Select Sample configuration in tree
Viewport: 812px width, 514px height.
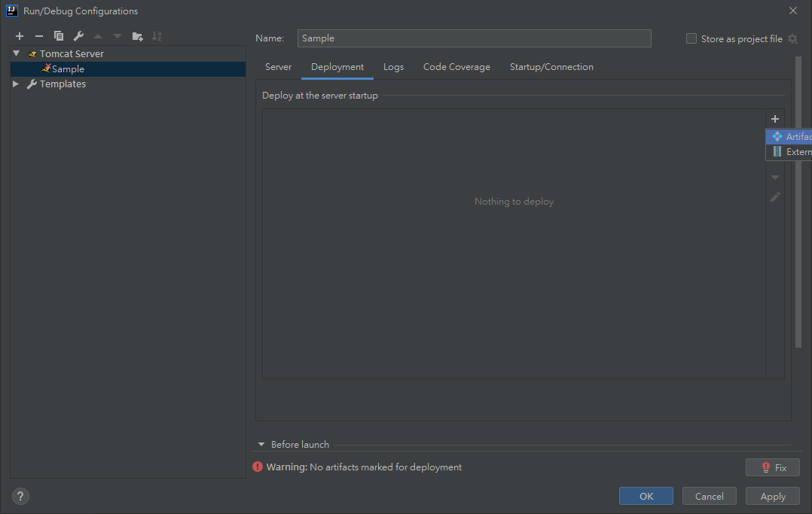tap(128, 68)
